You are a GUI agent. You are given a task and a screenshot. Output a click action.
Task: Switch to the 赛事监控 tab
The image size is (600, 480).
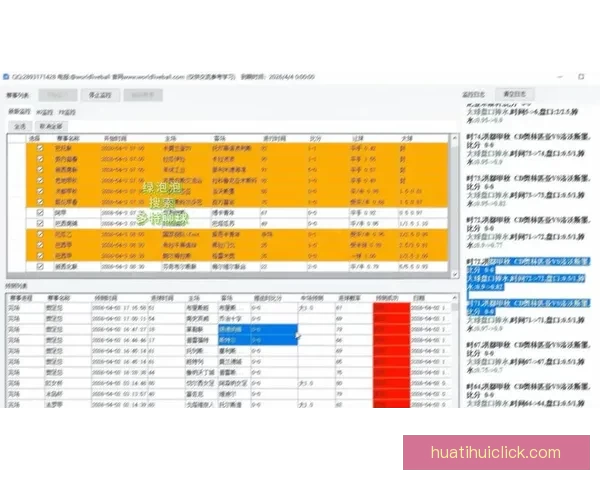click(x=19, y=112)
